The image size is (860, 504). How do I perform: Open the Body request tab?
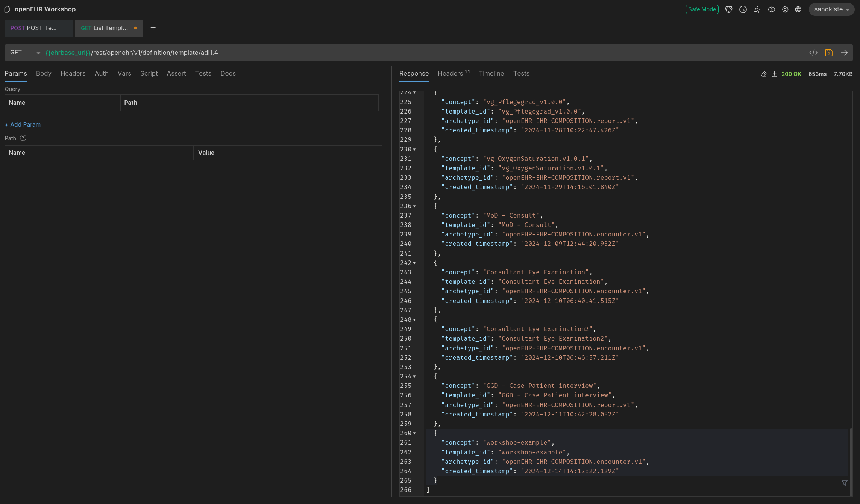pos(44,73)
